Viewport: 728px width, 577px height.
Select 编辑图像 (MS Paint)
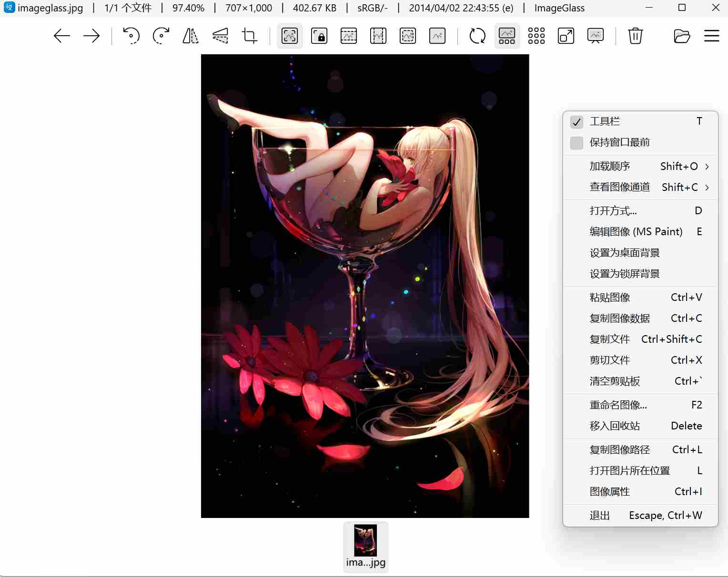640,232
